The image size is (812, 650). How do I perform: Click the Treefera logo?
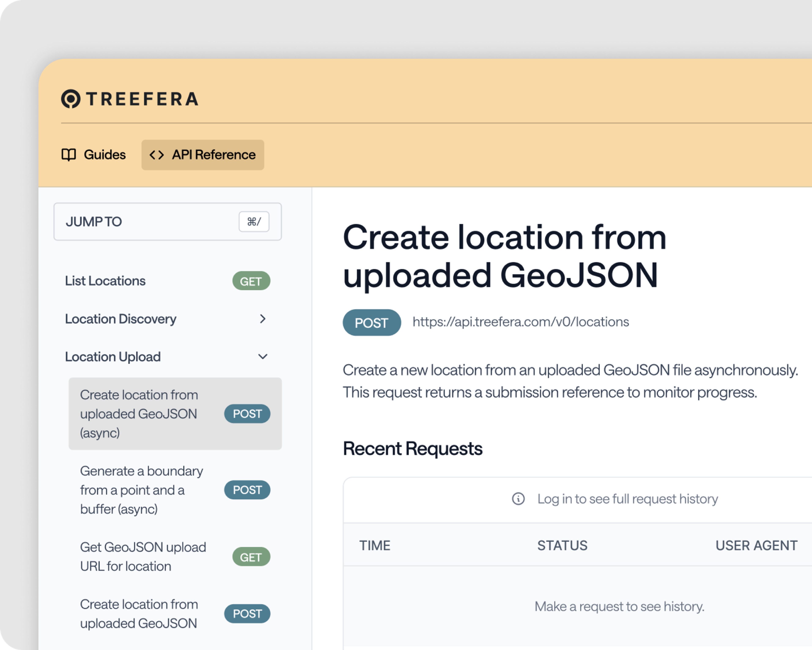pos(130,99)
